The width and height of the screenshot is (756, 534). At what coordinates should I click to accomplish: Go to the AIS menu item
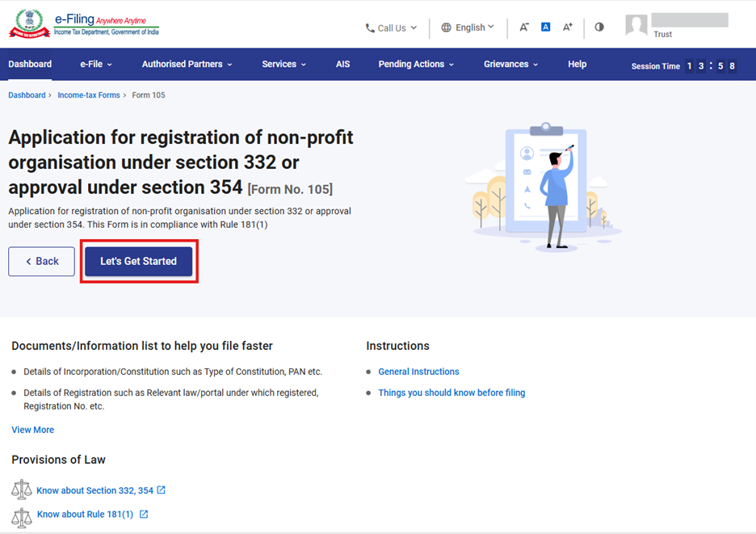342,65
